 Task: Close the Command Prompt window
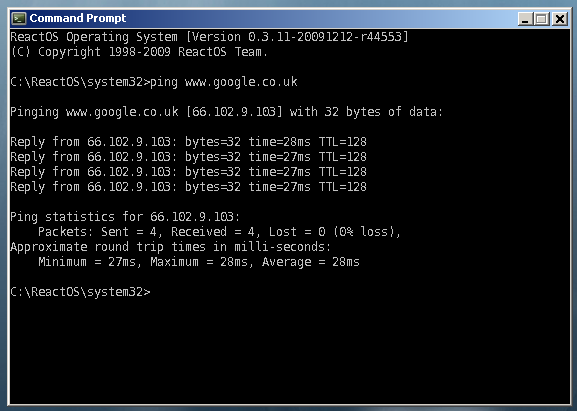tap(560, 19)
